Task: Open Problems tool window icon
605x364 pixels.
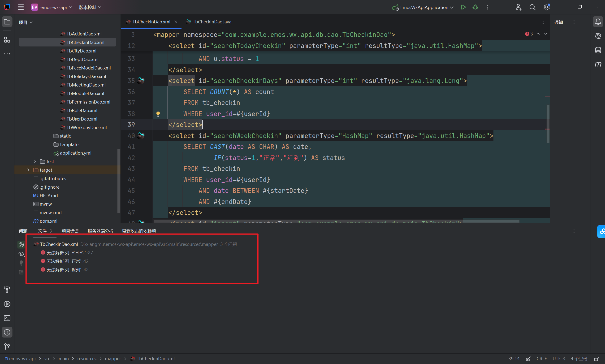Action: [x=7, y=332]
